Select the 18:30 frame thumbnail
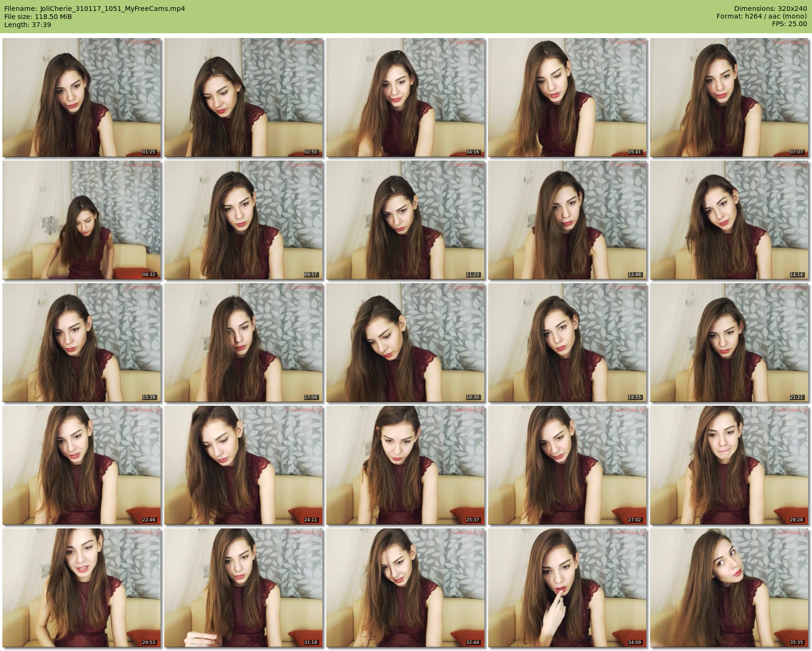 click(x=406, y=343)
